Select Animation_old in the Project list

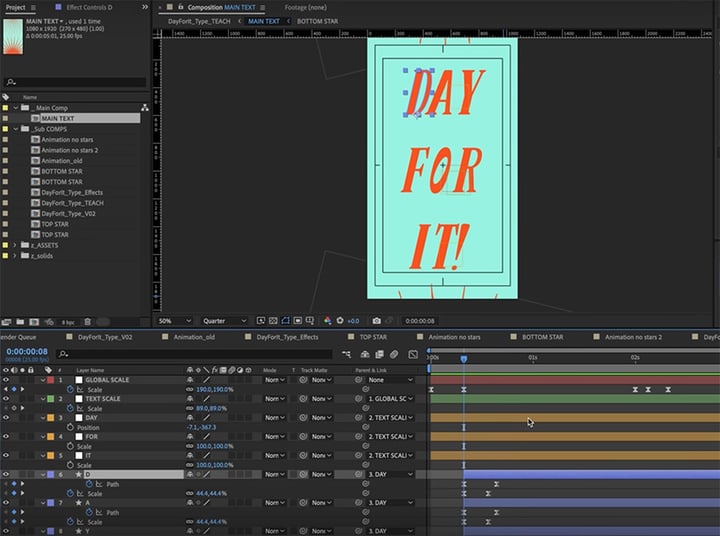[x=62, y=160]
